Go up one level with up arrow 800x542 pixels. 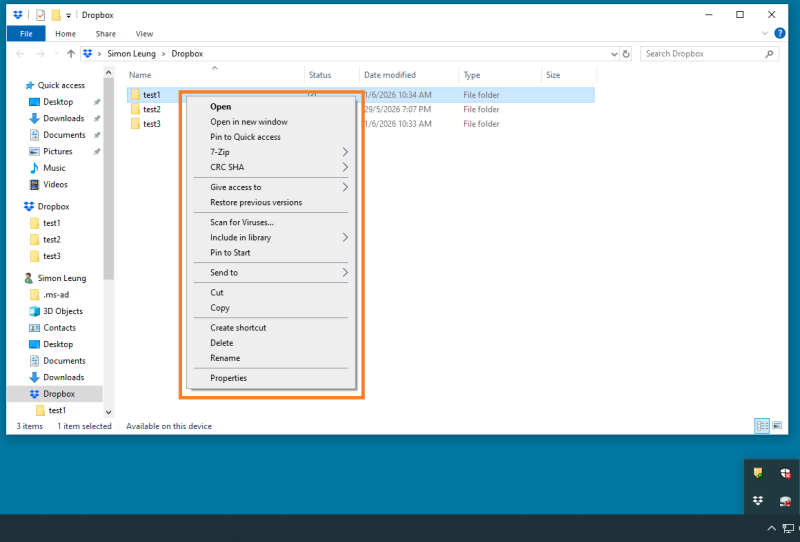pyautogui.click(x=71, y=54)
